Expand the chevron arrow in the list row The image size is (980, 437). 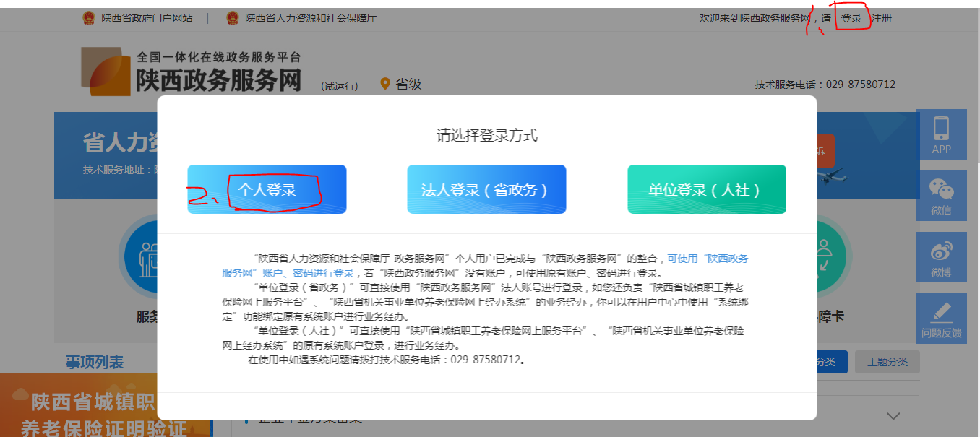coord(893,416)
